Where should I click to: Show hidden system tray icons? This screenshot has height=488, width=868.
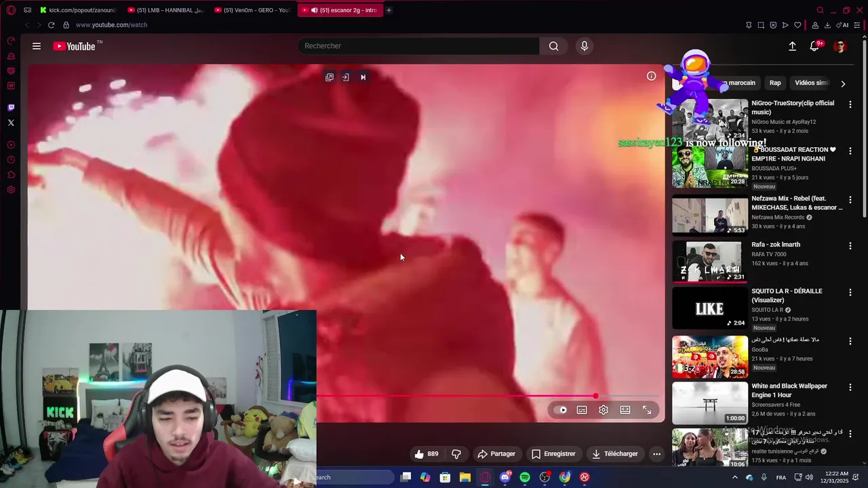coord(734,477)
